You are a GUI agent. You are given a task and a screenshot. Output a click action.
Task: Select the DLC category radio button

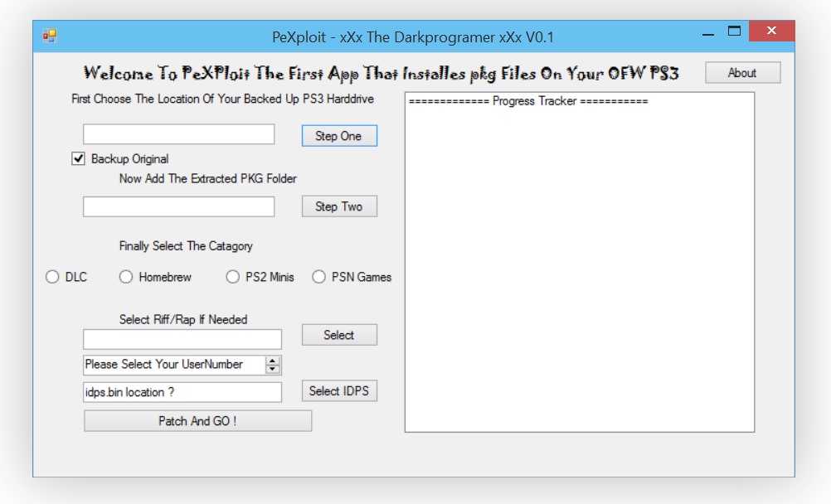[x=52, y=277]
